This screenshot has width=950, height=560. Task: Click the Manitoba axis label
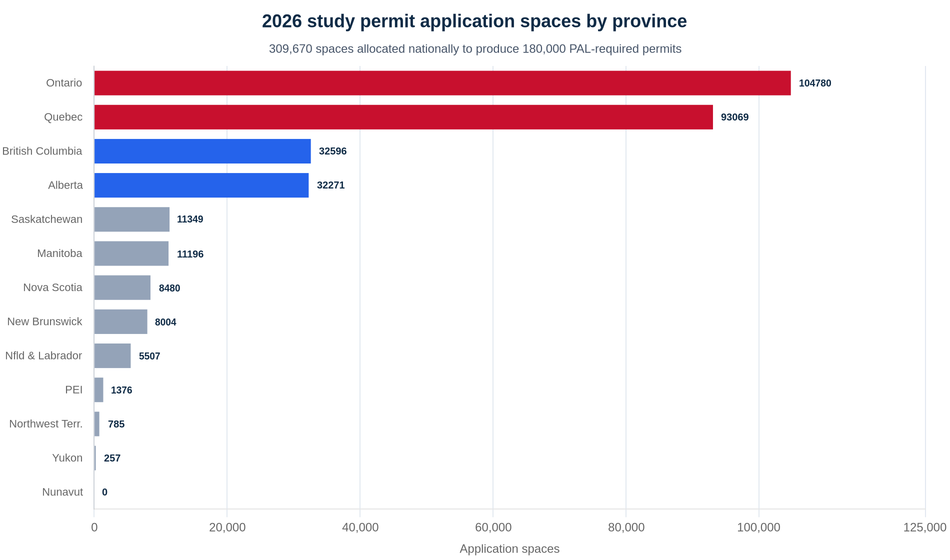click(59, 253)
